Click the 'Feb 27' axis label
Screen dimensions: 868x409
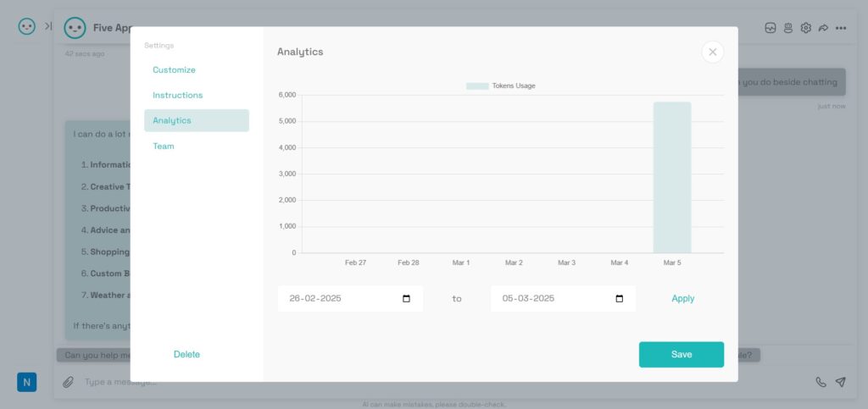point(355,263)
